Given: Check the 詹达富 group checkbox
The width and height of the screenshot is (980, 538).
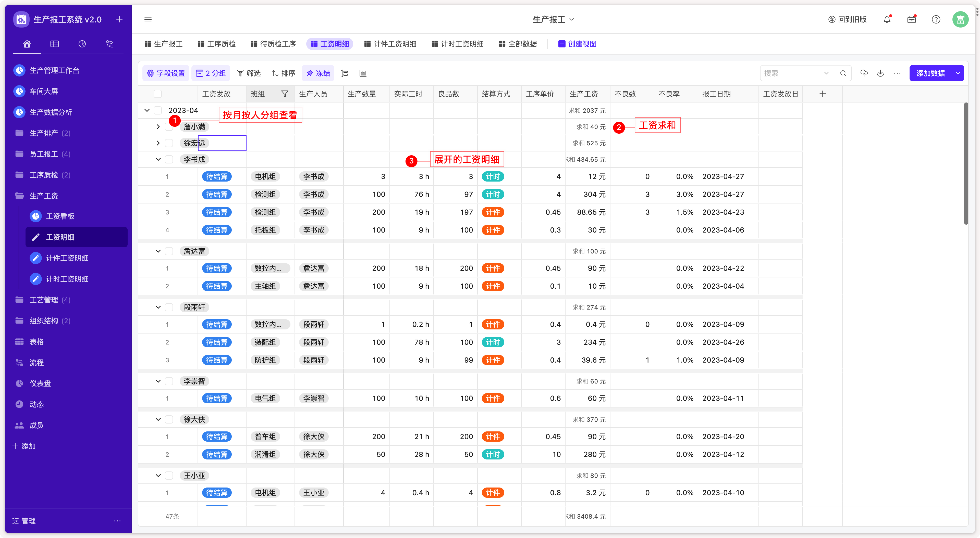Looking at the screenshot, I should pos(169,251).
